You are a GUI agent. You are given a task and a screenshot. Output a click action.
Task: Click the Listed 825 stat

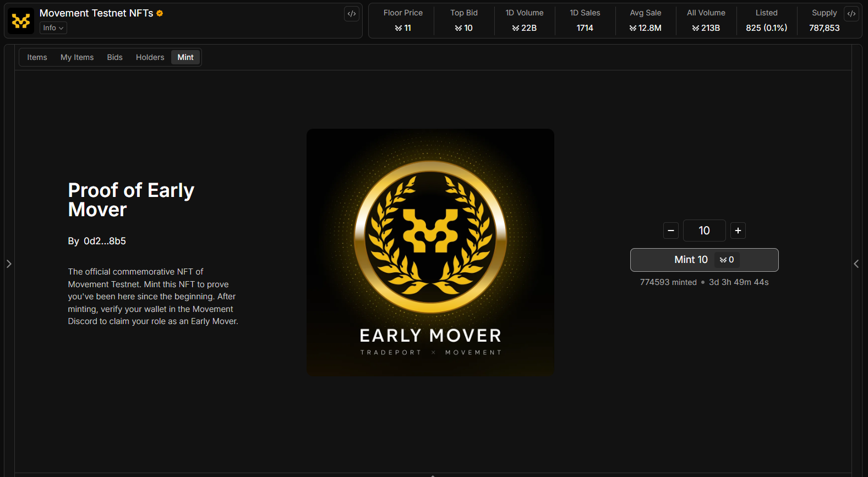pyautogui.click(x=766, y=20)
